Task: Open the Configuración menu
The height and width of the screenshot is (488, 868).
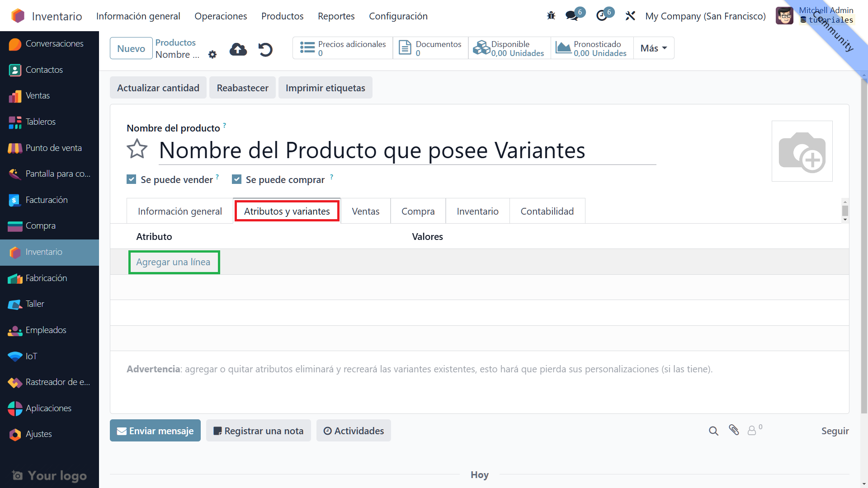Action: [398, 16]
